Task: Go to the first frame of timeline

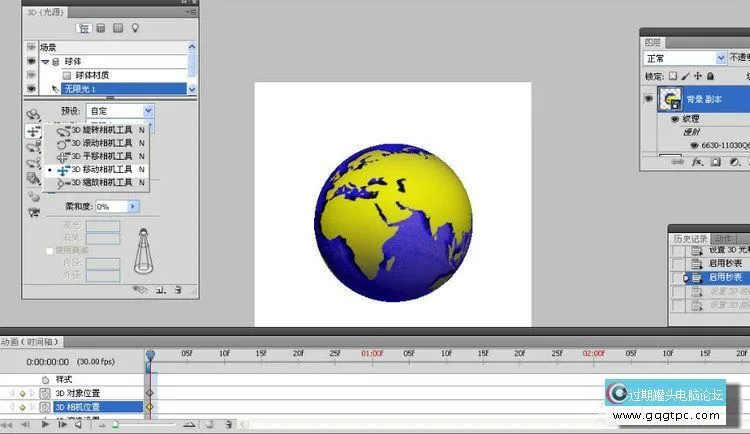Action: point(7,424)
